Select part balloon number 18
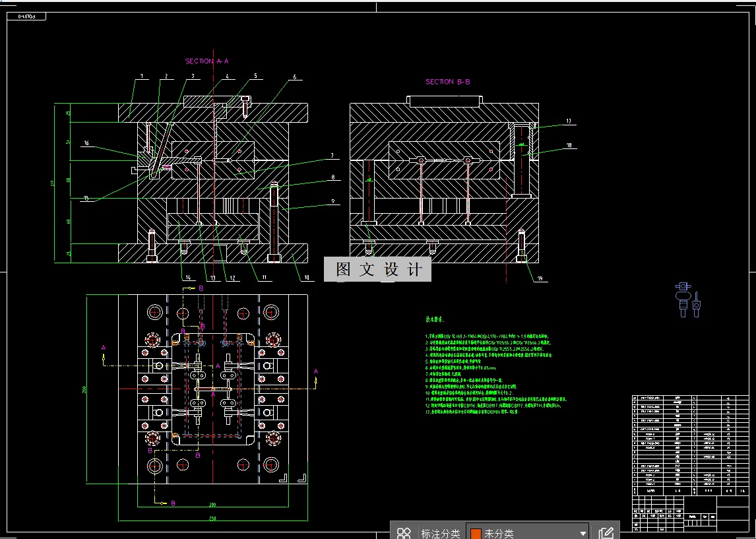This screenshot has height=539, width=756. 569,145
